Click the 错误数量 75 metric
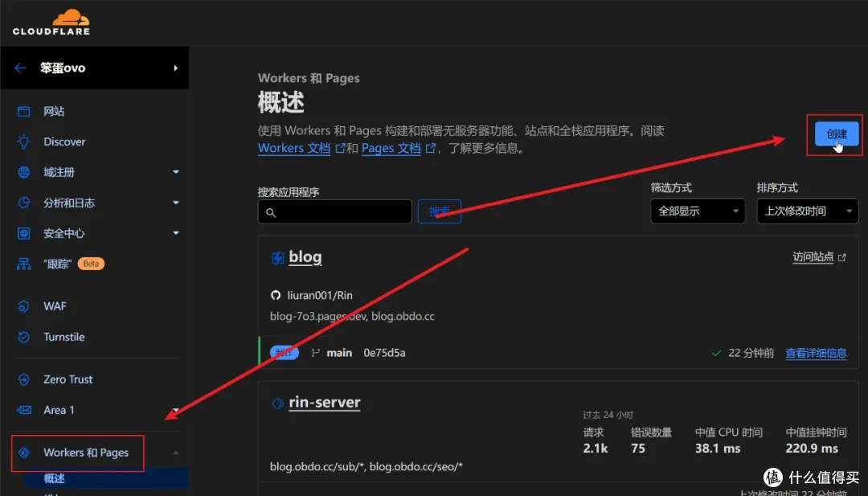868x496 pixels. pyautogui.click(x=651, y=441)
